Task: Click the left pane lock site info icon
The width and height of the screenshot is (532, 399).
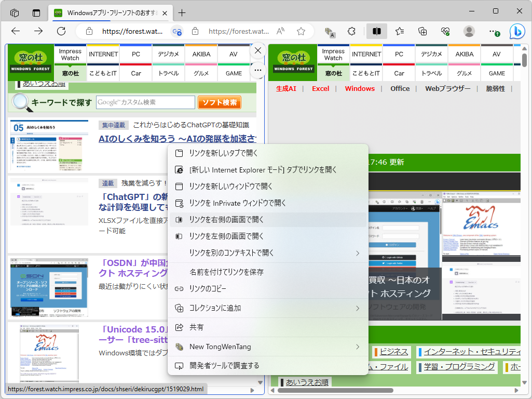Action: (89, 31)
